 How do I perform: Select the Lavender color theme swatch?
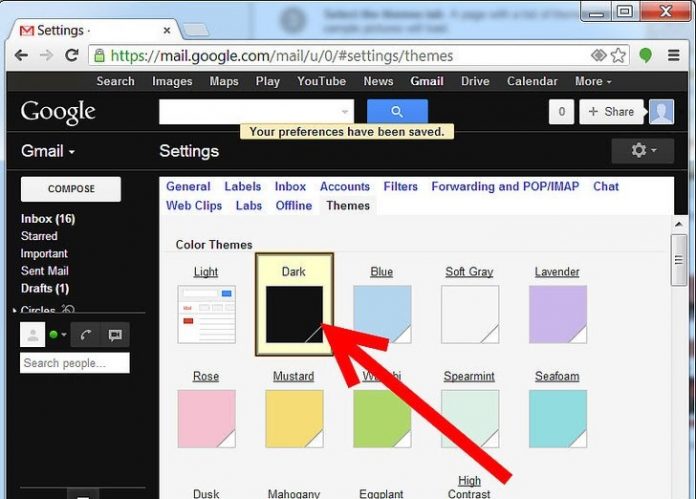click(x=557, y=314)
